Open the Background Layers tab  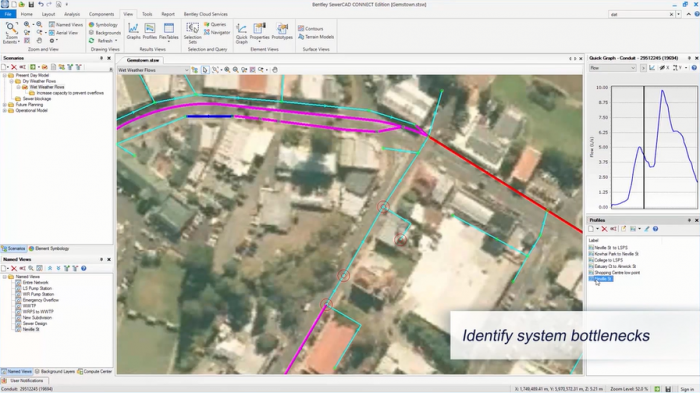click(x=55, y=372)
